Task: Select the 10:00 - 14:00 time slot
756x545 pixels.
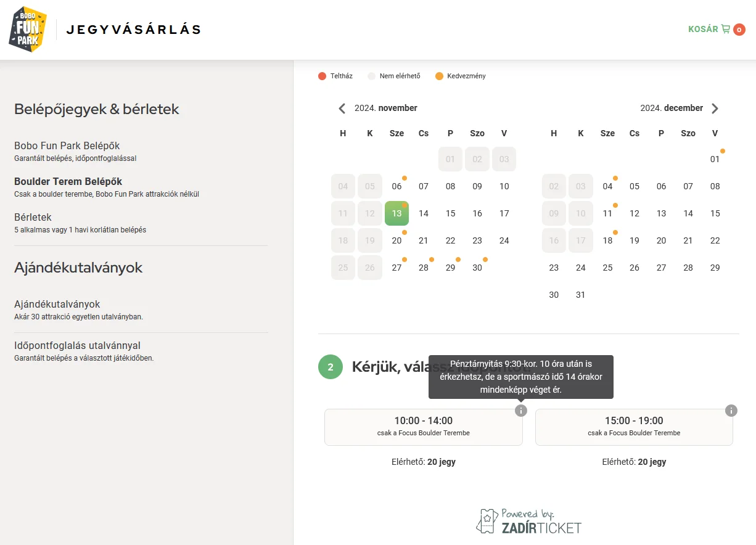Action: (x=424, y=427)
